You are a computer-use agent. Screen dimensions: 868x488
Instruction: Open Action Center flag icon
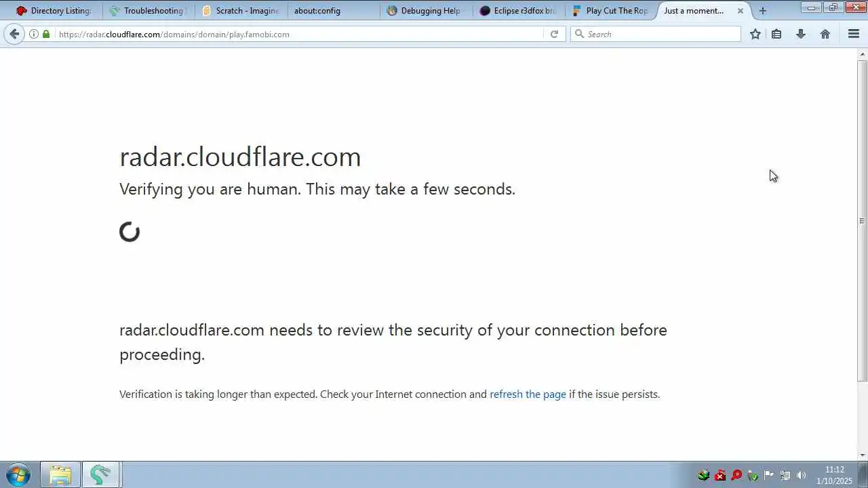[769, 475]
